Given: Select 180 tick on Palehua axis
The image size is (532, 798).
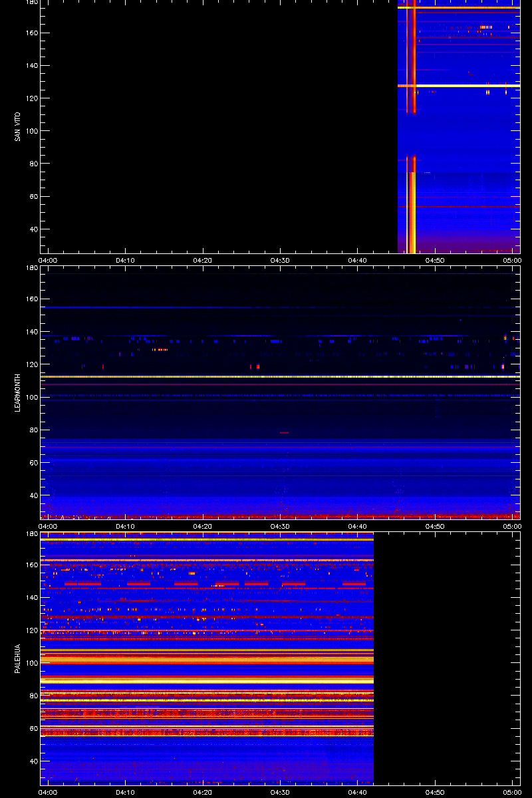Looking at the screenshot, I should [31, 534].
